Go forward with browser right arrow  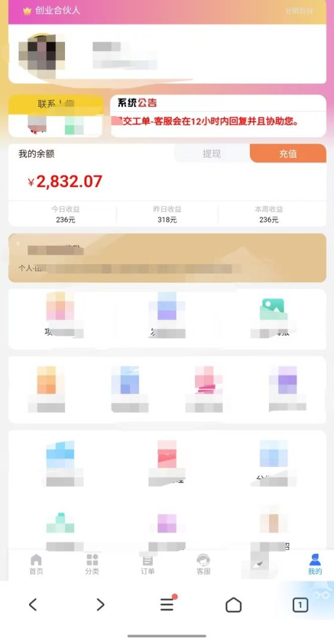pos(100,605)
